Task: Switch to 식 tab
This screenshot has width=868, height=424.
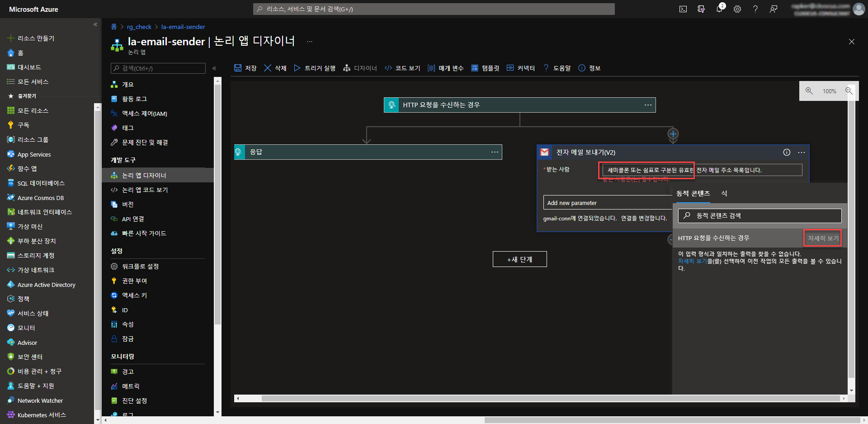Action: coord(724,194)
